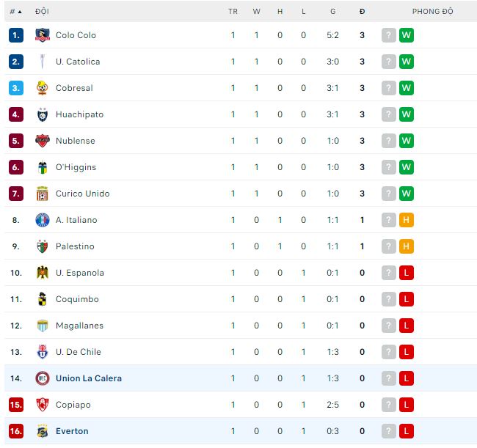Click the gray ? badge for Cobresal
Screen dimensions: 477x448
click(x=389, y=88)
